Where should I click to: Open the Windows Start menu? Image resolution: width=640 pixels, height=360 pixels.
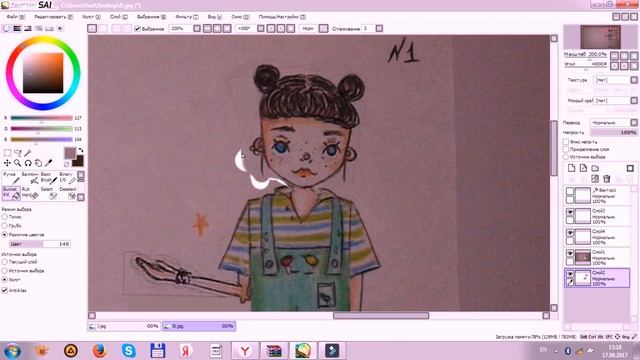12,351
